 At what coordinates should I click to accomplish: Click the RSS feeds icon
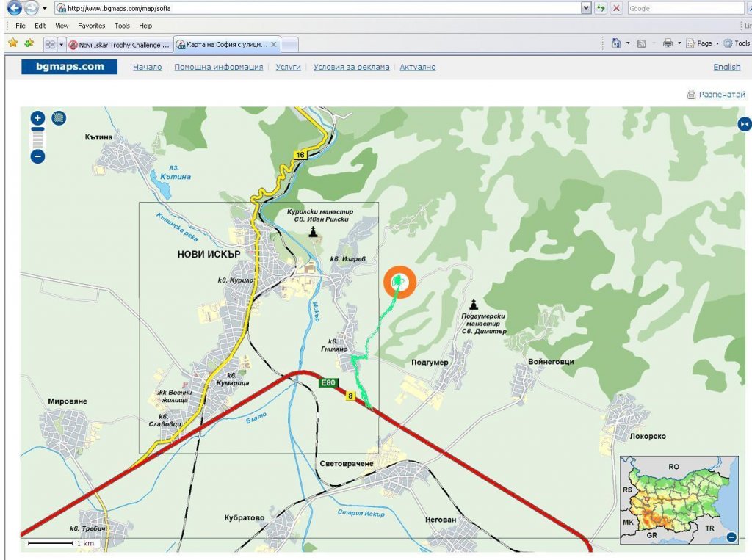[641, 43]
